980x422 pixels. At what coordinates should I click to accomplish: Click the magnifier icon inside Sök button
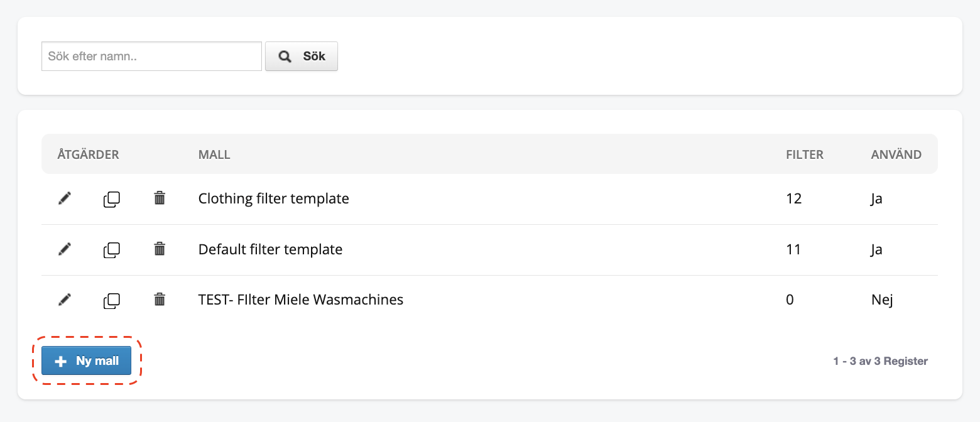click(285, 57)
